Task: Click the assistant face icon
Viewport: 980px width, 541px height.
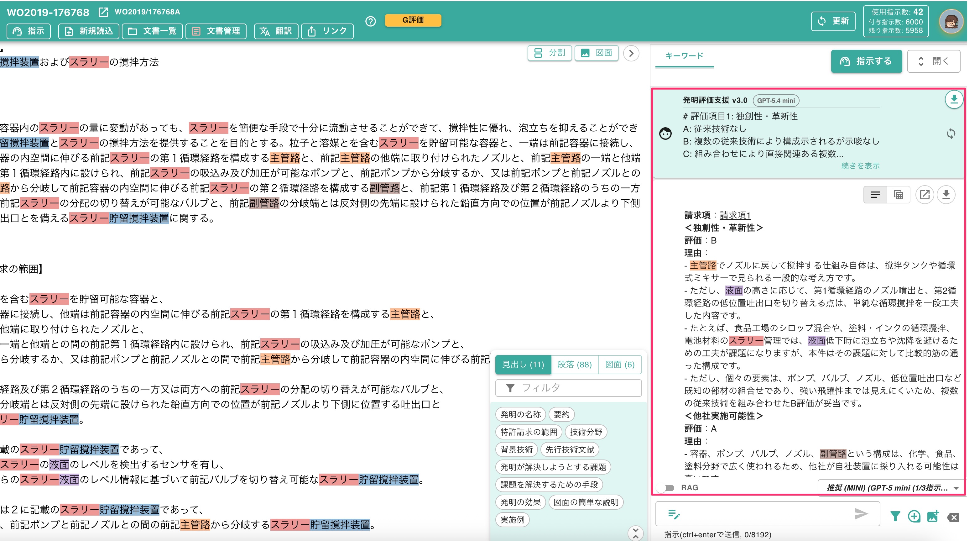Action: [x=665, y=134]
